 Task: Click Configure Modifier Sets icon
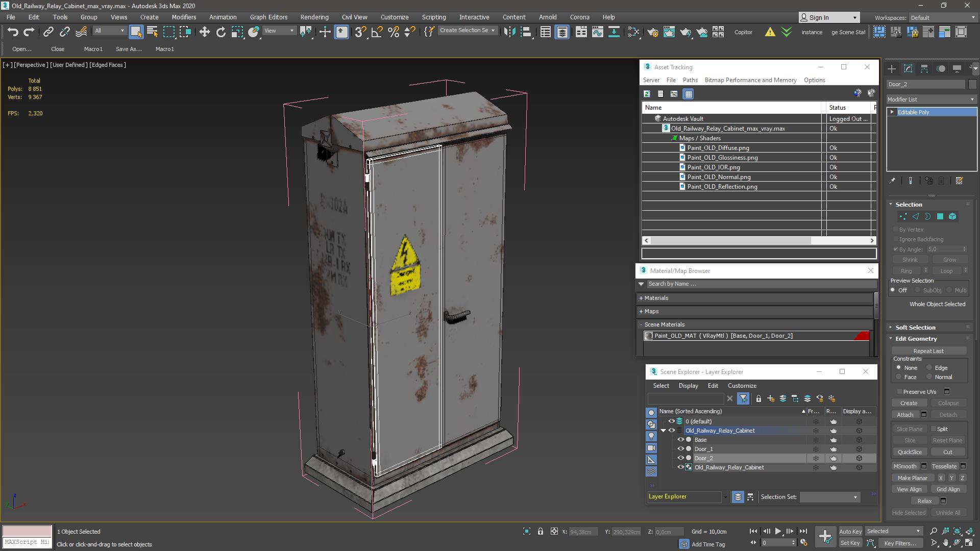click(959, 181)
